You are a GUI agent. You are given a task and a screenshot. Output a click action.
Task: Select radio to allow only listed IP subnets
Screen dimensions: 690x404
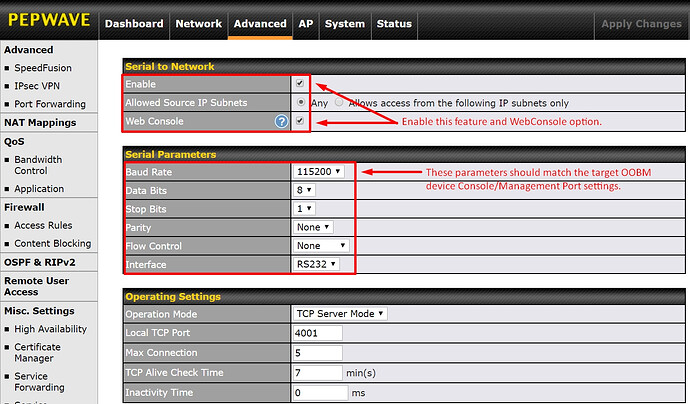coord(339,102)
